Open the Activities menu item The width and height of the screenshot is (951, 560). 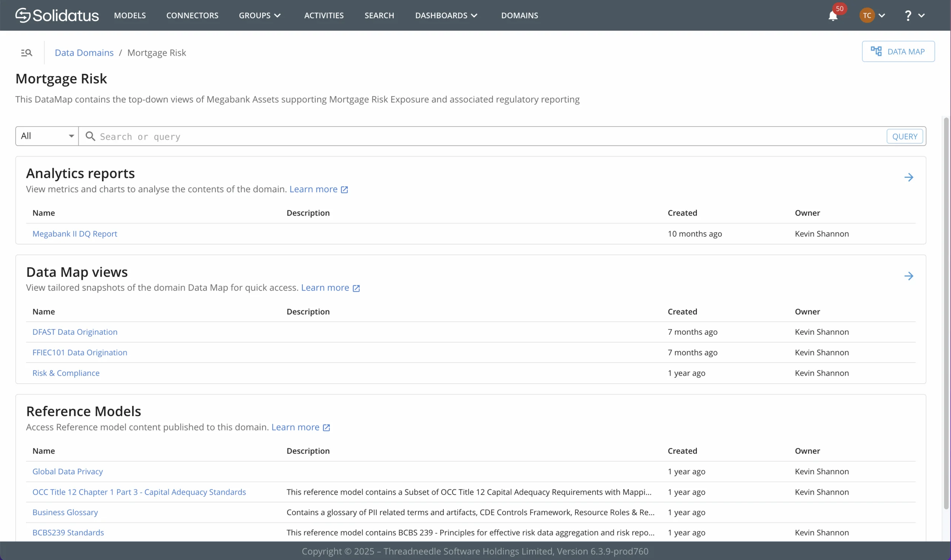point(324,16)
